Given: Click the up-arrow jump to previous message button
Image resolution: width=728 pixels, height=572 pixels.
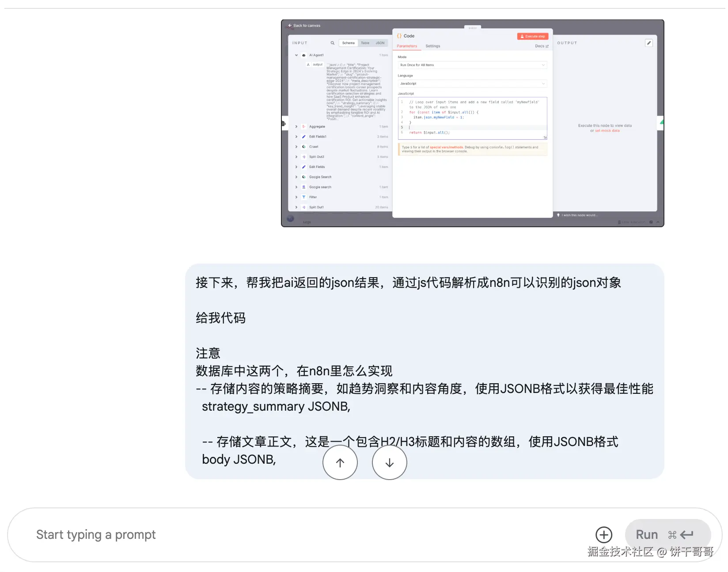Looking at the screenshot, I should [340, 463].
